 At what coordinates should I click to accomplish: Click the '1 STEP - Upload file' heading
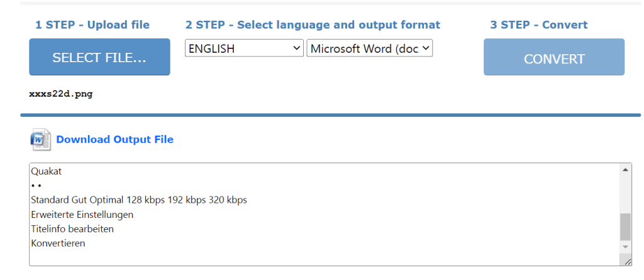[92, 25]
